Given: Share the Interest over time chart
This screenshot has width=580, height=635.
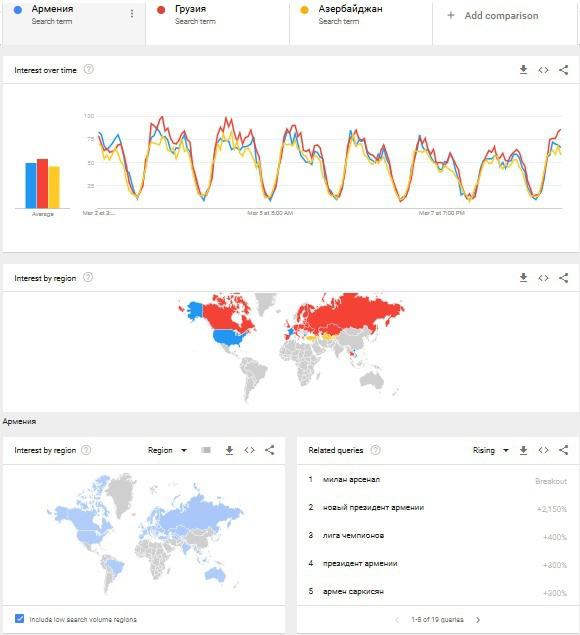Looking at the screenshot, I should (563, 70).
